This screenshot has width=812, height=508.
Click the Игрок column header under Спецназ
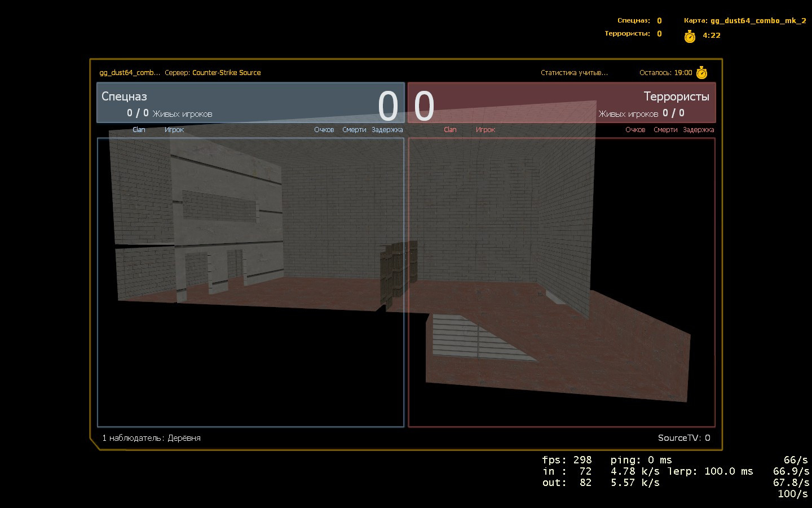coord(174,130)
